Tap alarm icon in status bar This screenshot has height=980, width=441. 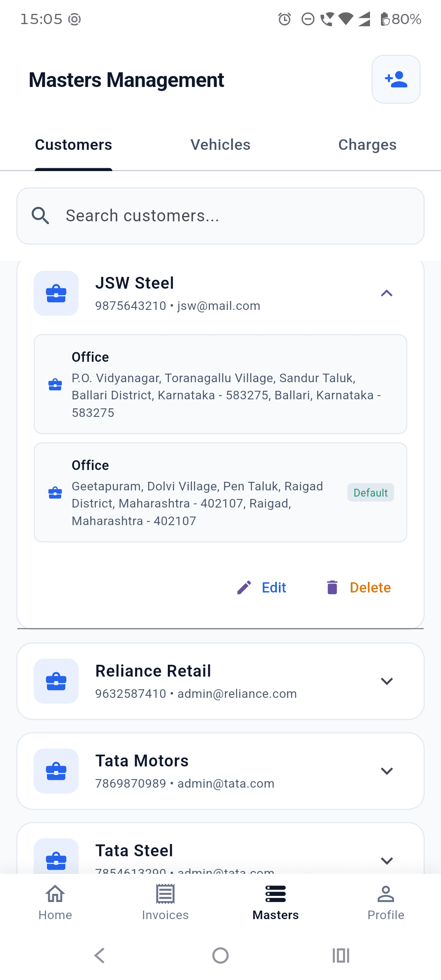tap(285, 19)
